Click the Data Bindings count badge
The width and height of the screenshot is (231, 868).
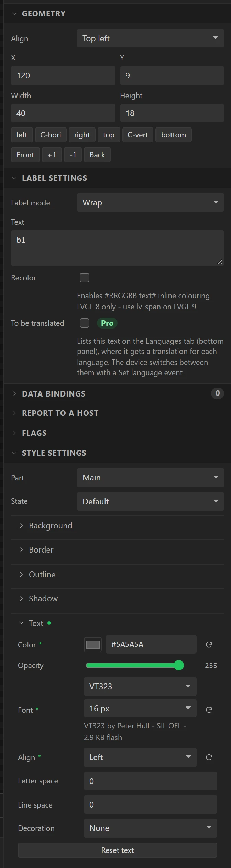pyautogui.click(x=218, y=393)
